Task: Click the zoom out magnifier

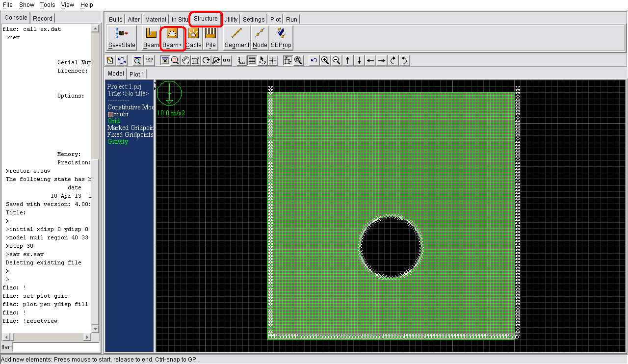Action: (336, 60)
